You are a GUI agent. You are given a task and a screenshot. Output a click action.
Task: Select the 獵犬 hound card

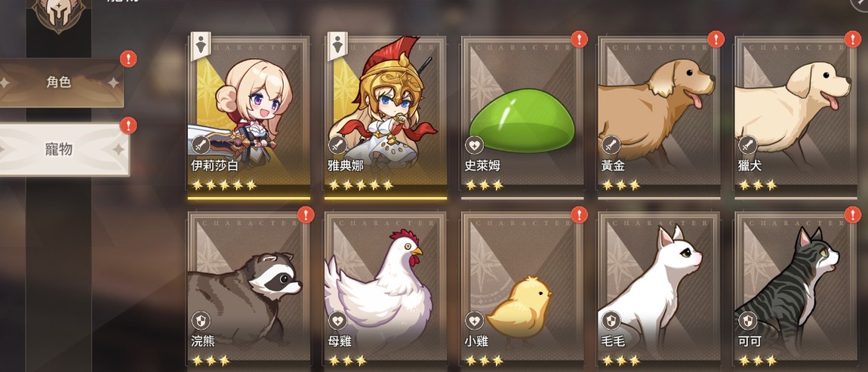796,115
